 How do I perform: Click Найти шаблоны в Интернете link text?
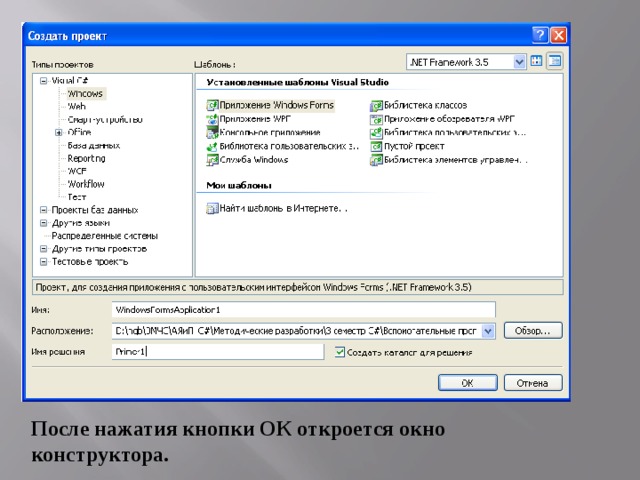283,209
